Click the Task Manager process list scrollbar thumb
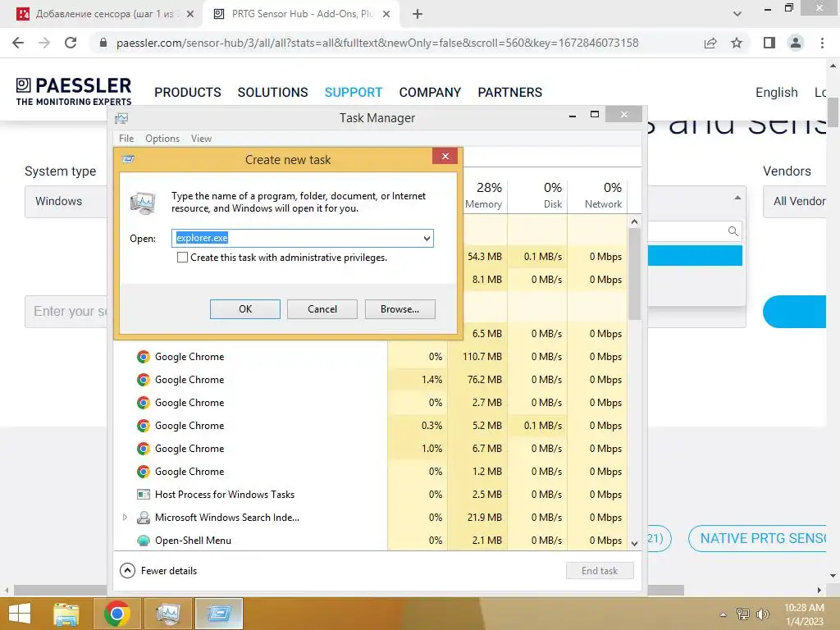 pos(634,274)
